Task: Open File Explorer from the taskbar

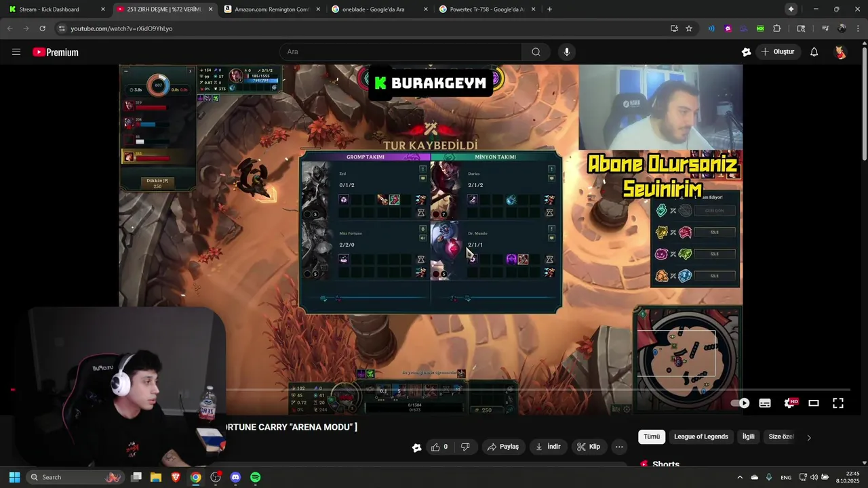Action: click(156, 477)
